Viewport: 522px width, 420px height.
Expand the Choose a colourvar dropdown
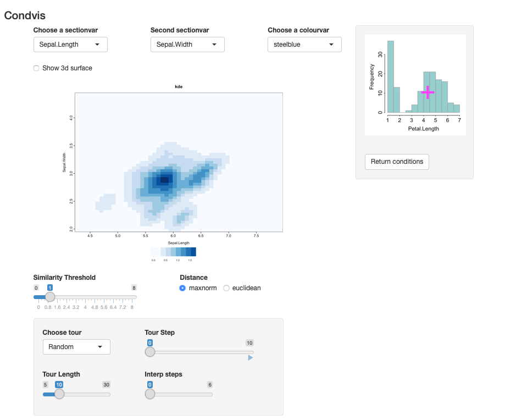[x=304, y=45]
